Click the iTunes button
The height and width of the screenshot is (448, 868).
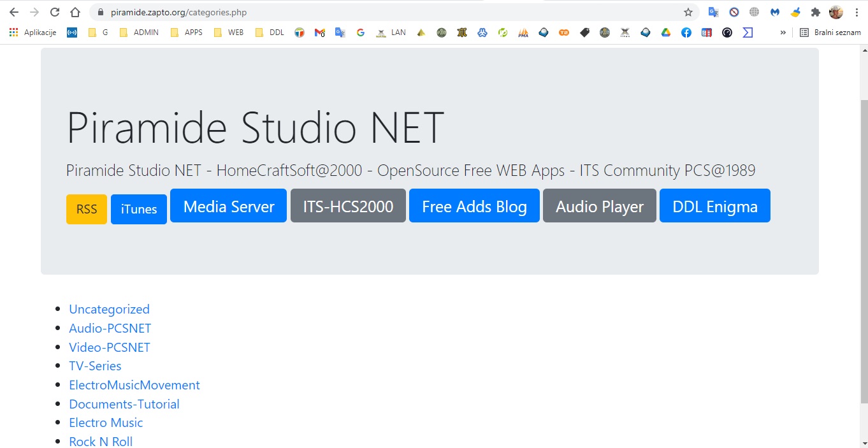click(139, 209)
